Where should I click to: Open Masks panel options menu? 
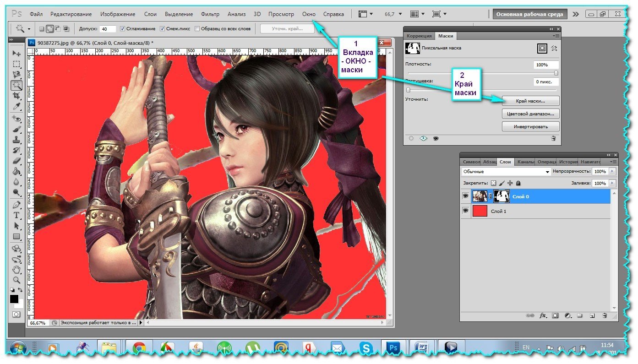(x=556, y=35)
